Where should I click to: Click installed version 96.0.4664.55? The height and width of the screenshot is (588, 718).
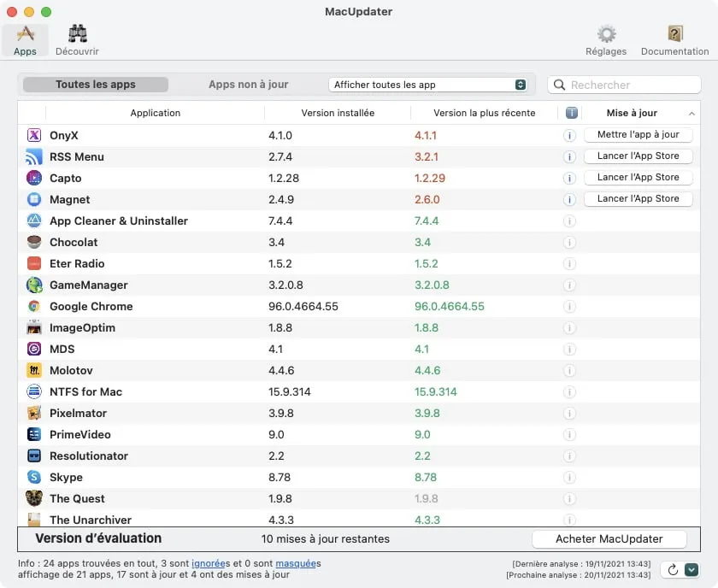(x=303, y=306)
